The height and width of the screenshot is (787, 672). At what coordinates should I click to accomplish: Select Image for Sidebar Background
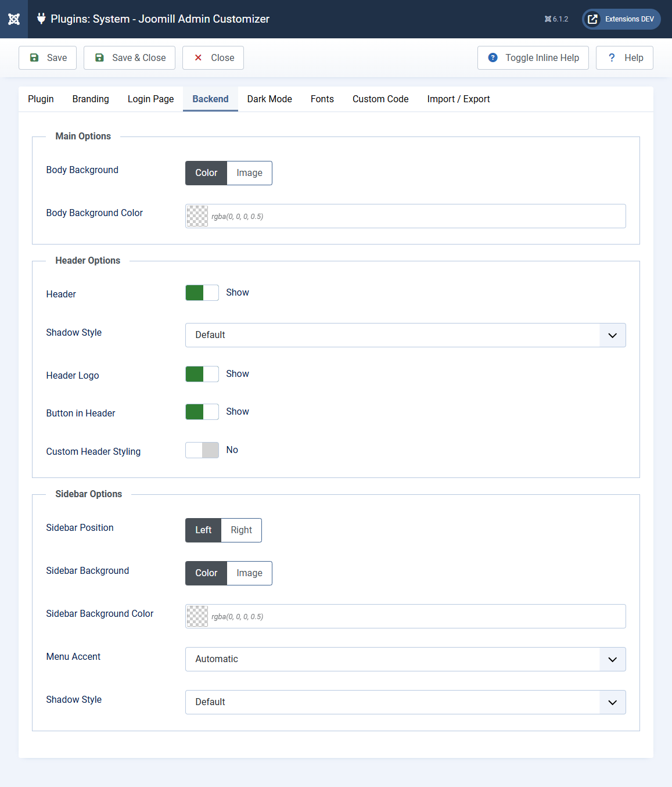click(250, 573)
